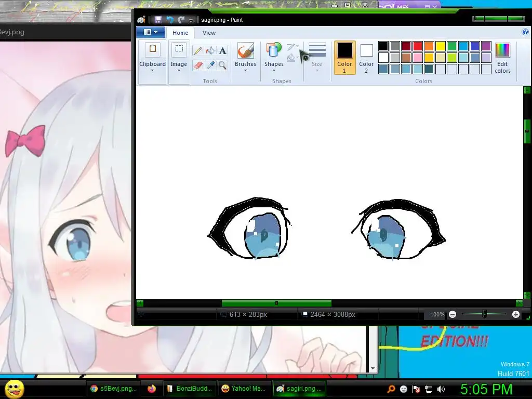Open the Size line thickness dropdown

317,57
